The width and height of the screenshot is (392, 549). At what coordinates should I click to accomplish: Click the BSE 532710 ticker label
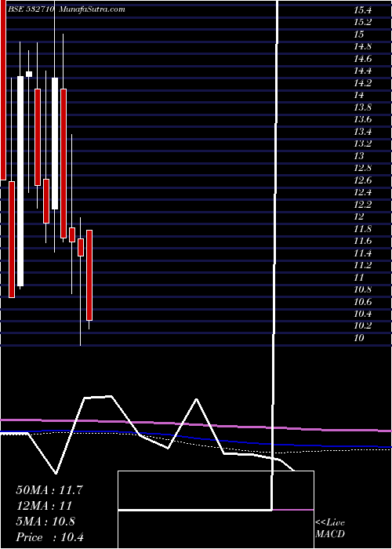click(x=31, y=9)
